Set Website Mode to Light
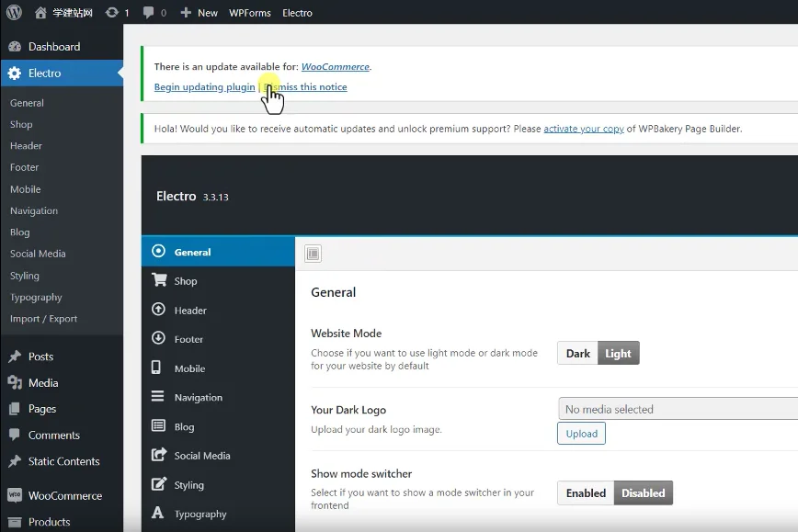 [x=618, y=353]
